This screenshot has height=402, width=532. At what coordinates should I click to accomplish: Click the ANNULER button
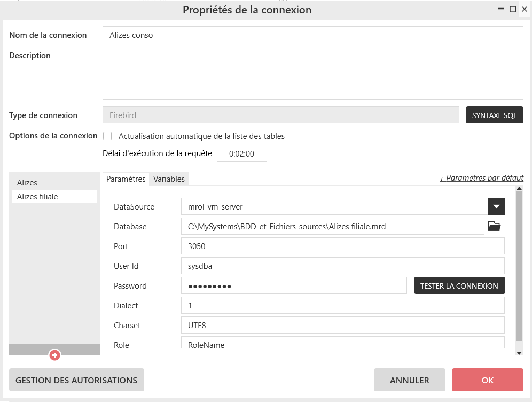[x=409, y=380]
